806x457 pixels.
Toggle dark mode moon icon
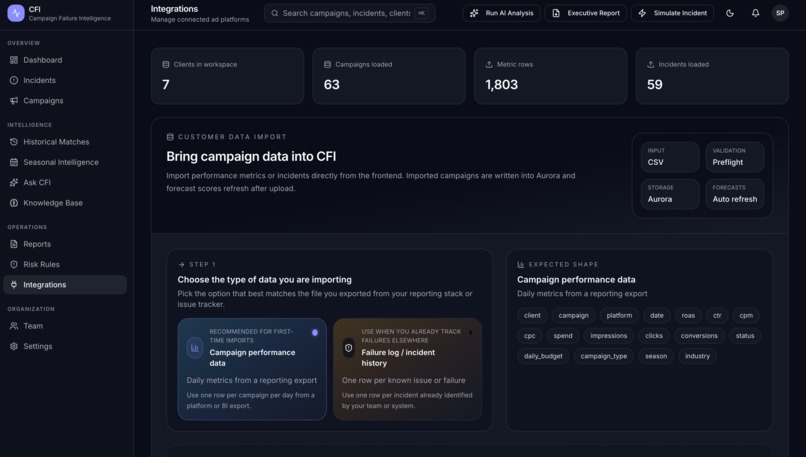730,13
